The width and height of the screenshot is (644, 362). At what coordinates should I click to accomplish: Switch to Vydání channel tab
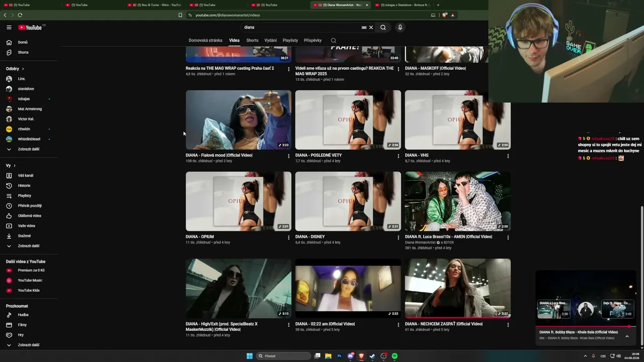(271, 40)
